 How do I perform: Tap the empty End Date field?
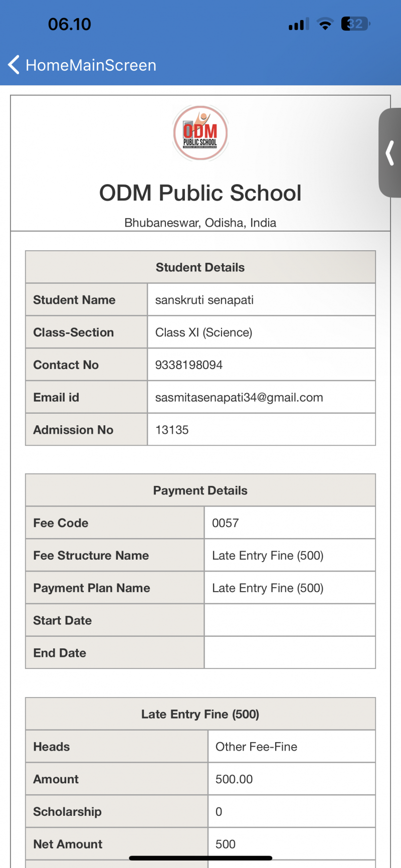[x=290, y=653]
